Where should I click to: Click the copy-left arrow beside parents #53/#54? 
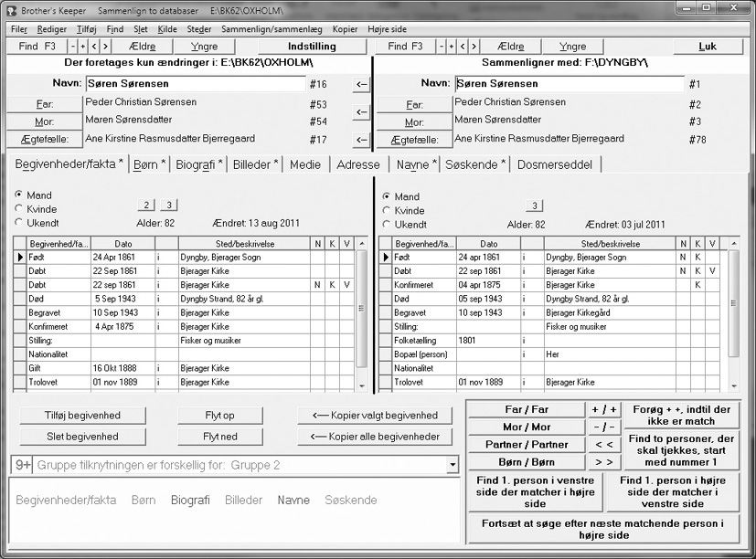click(x=361, y=111)
